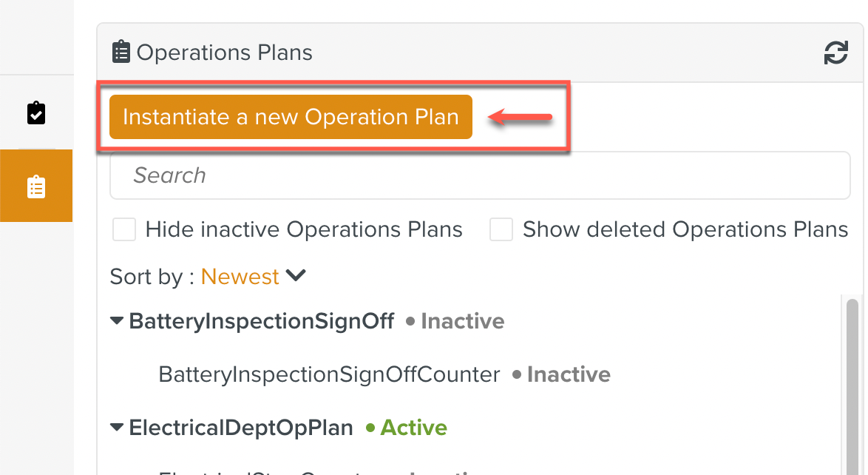Image resolution: width=868 pixels, height=475 pixels.
Task: Open the checked-clipboard panel in the sidebar
Action: pos(36,112)
